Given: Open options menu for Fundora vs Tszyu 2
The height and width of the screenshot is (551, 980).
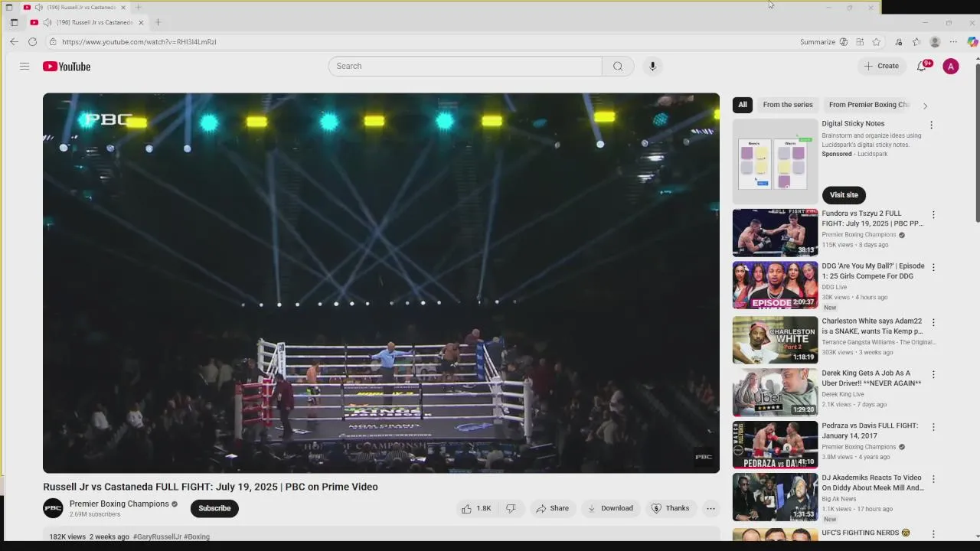Looking at the screenshot, I should tap(933, 215).
